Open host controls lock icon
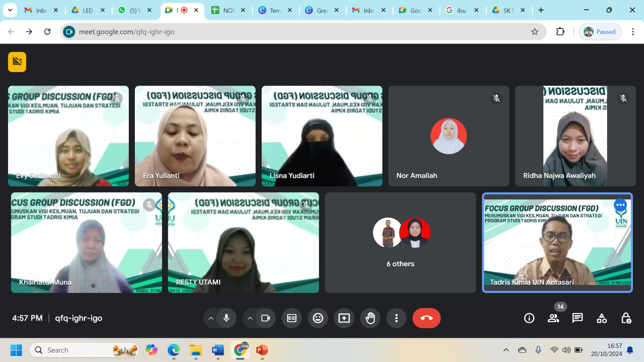Image resolution: width=644 pixels, height=362 pixels. 626,318
